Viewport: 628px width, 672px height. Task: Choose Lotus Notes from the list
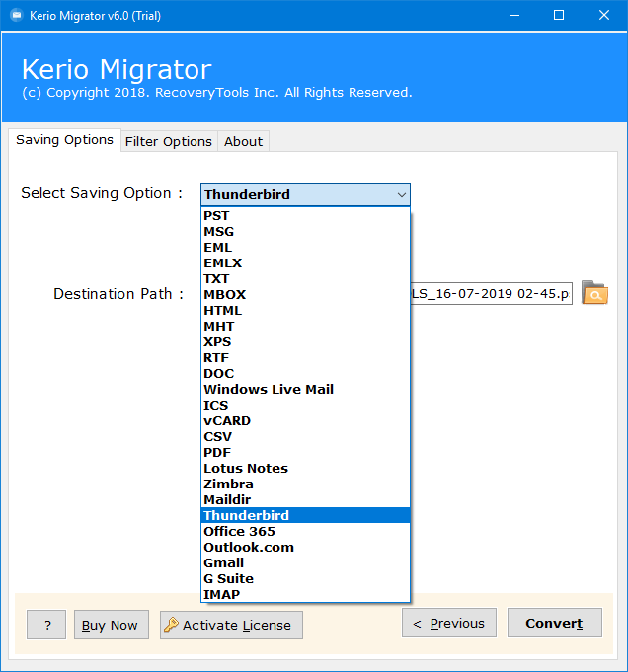point(305,469)
